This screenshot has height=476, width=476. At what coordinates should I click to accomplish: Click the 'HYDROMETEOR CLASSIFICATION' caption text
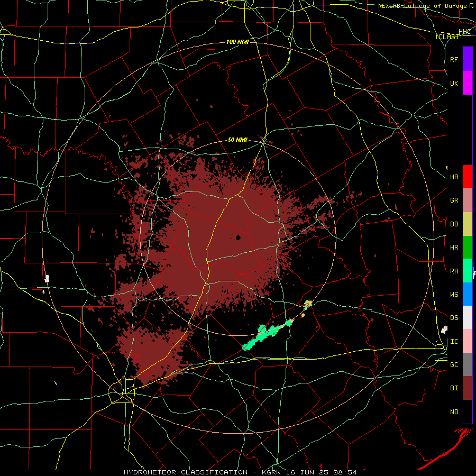[186, 472]
